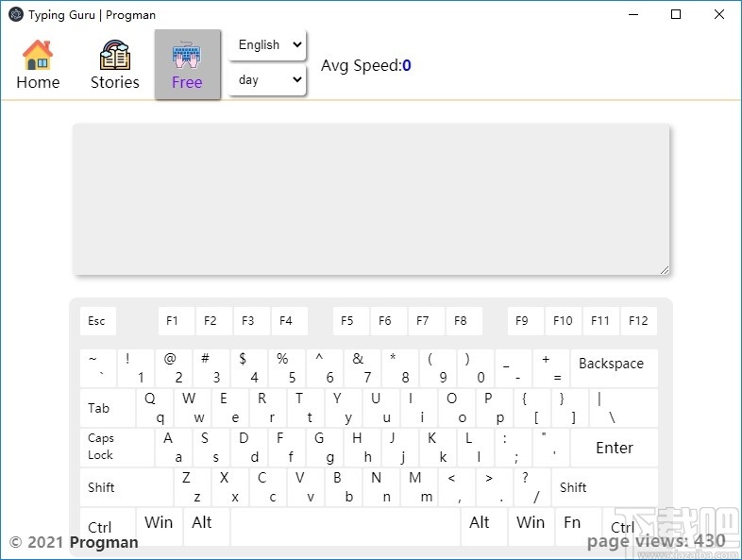Click the tilde/backtick key
This screenshot has width=742, height=560.
(x=98, y=368)
